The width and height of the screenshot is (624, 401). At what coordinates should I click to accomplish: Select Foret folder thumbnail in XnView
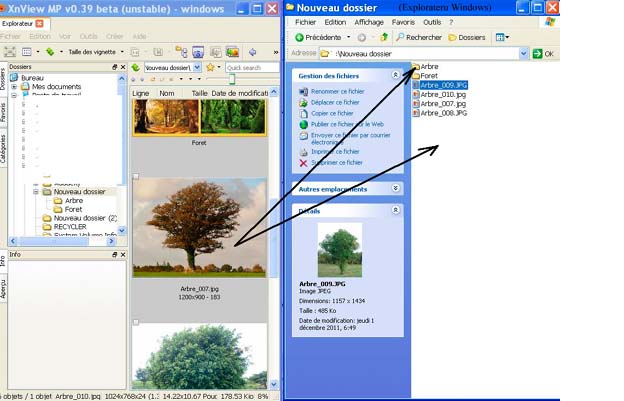(199, 118)
